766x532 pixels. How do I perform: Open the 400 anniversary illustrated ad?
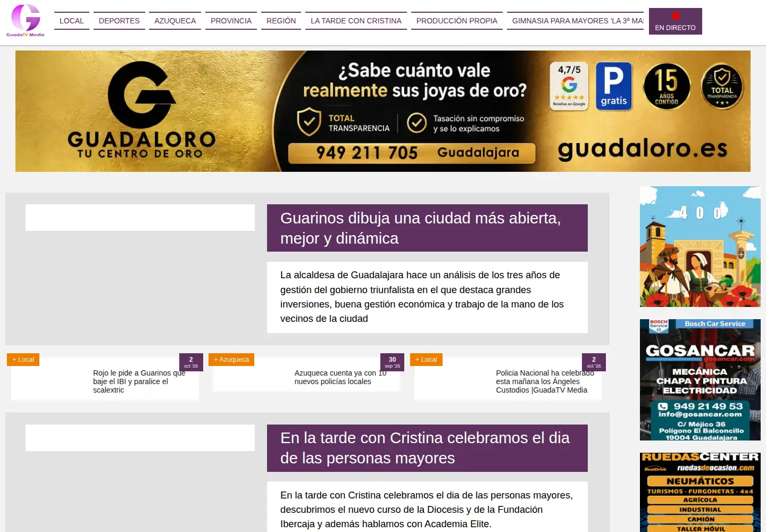(700, 246)
